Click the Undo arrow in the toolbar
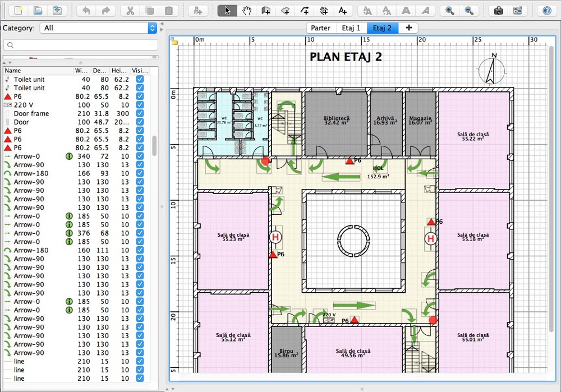The image size is (561, 392). (87, 10)
